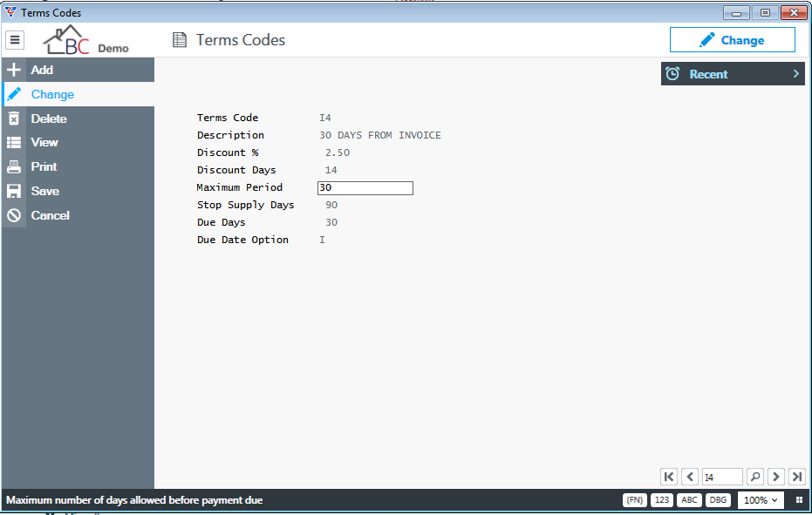The image size is (812, 515).
Task: Click the top-right Change button
Action: pyautogui.click(x=733, y=40)
